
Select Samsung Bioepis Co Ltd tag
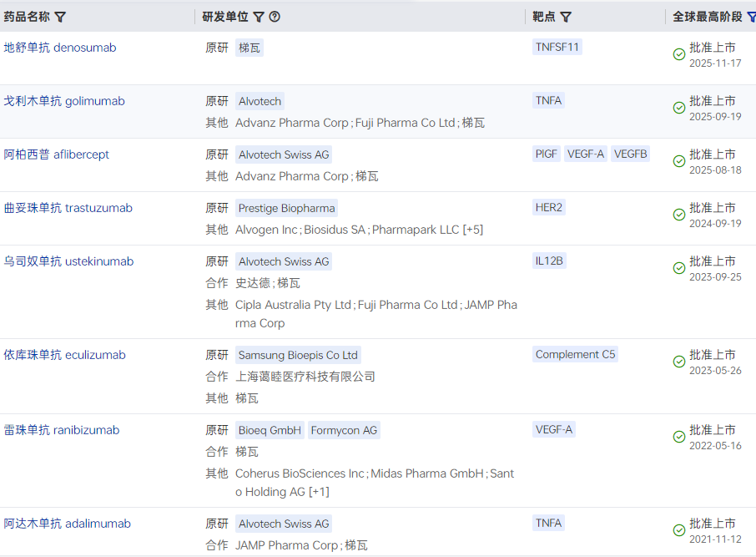point(298,355)
